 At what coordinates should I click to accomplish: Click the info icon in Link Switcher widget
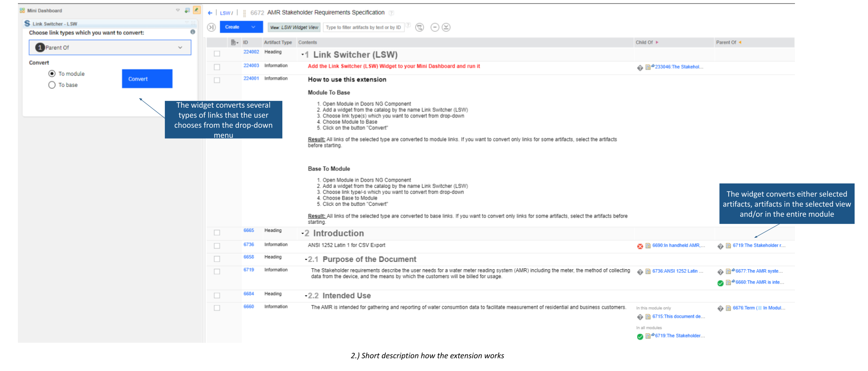[193, 32]
